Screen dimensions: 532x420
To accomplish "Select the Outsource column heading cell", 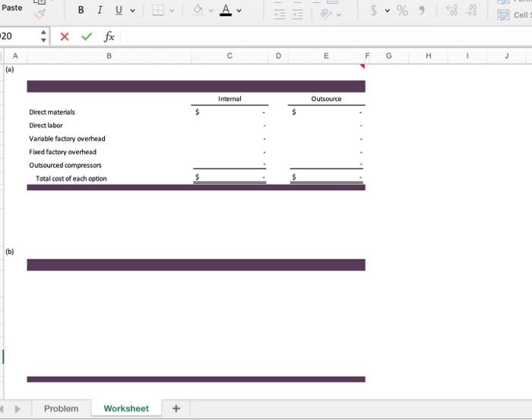I will tap(326, 99).
